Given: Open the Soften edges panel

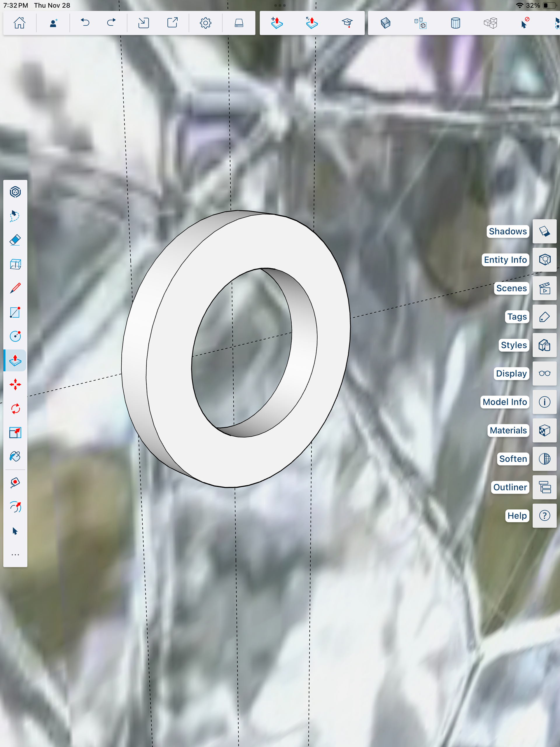Looking at the screenshot, I should 544,459.
